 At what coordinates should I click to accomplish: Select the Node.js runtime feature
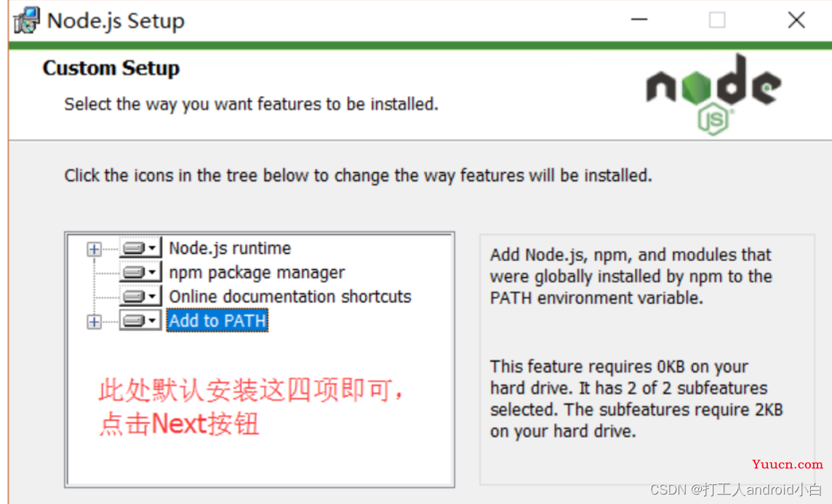click(230, 248)
